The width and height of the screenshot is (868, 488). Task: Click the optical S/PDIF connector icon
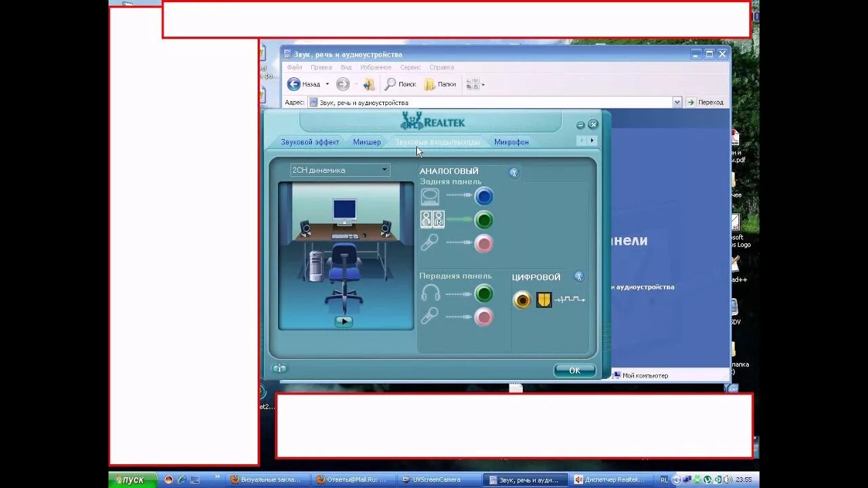click(544, 300)
